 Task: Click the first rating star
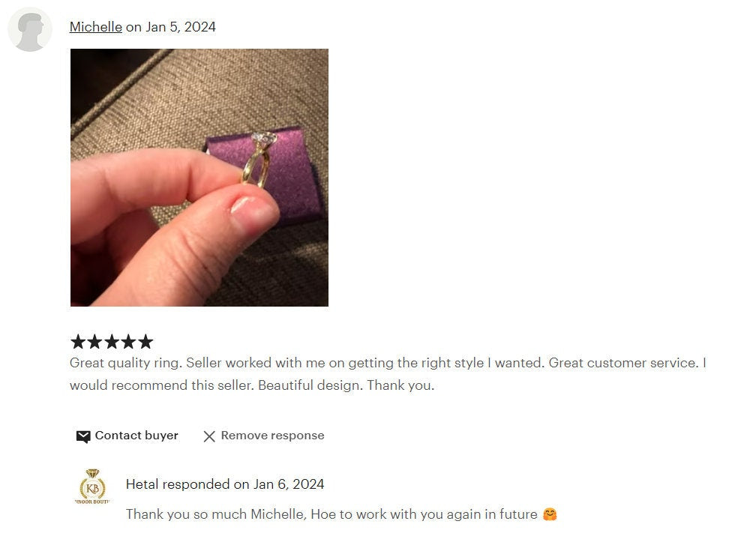tap(78, 342)
